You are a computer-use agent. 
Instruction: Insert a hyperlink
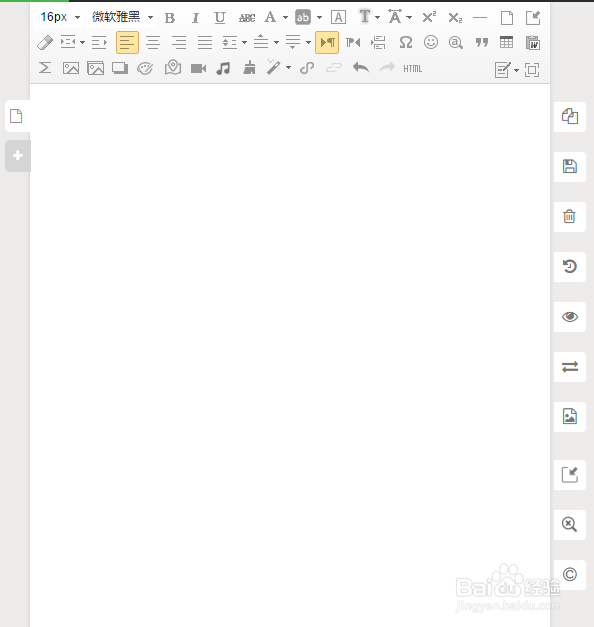(x=307, y=68)
